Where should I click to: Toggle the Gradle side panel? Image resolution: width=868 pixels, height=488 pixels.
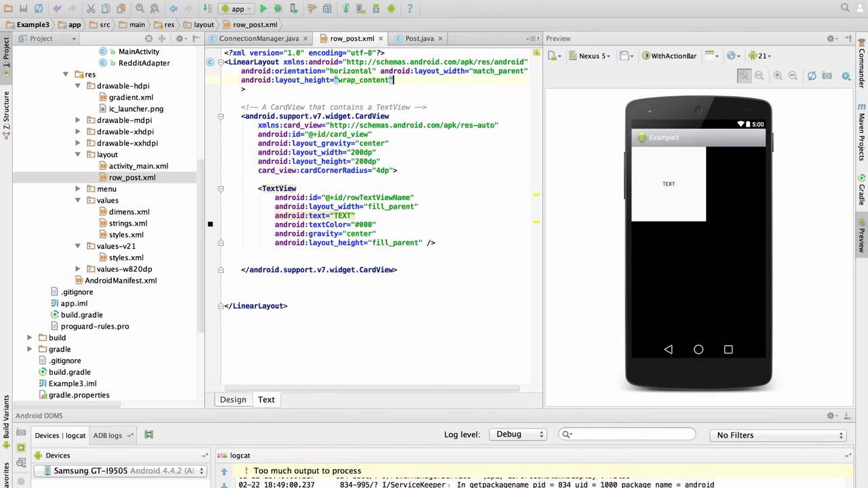point(862,190)
